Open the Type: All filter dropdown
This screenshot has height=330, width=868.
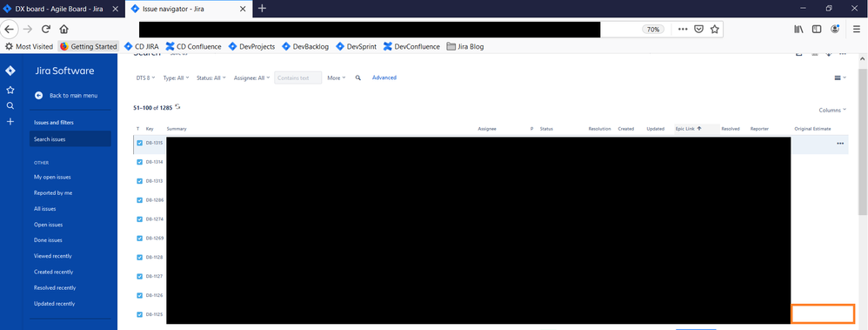pos(176,77)
